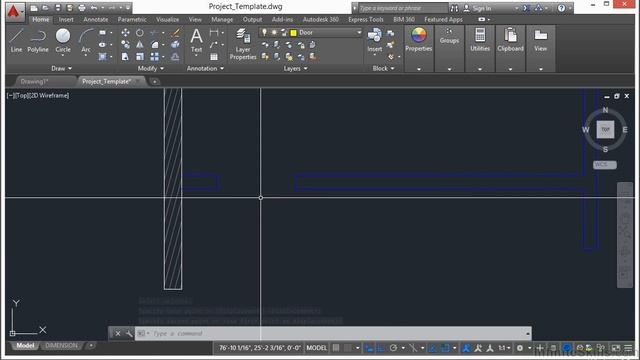Select the Polyline tool
The image size is (640, 360).
coord(38,40)
